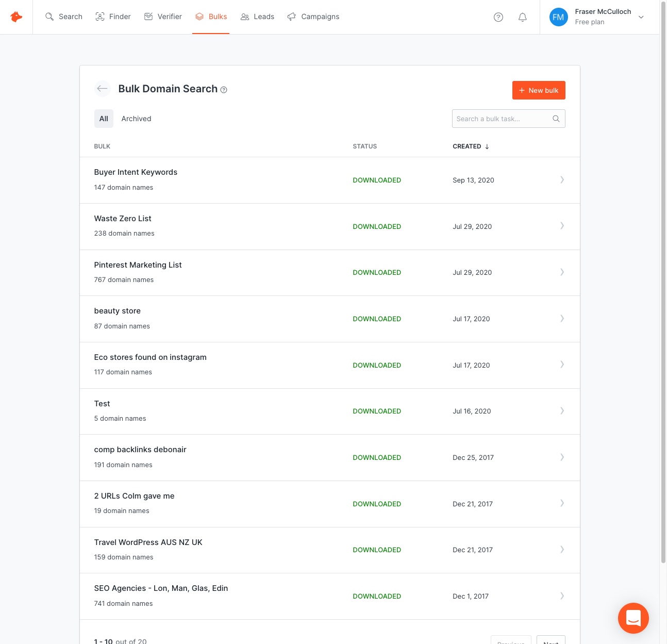The width and height of the screenshot is (667, 644).
Task: Expand the Fraser McCulloch account dropdown
Action: 641,17
